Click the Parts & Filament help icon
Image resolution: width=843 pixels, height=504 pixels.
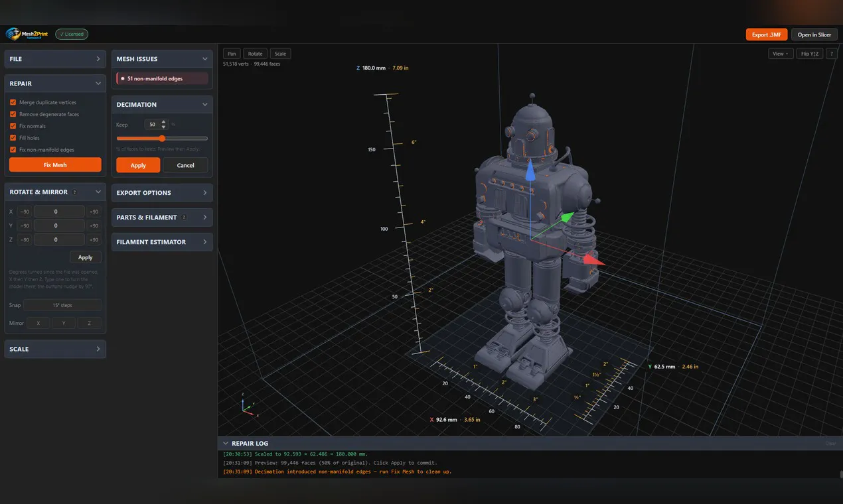coord(184,218)
